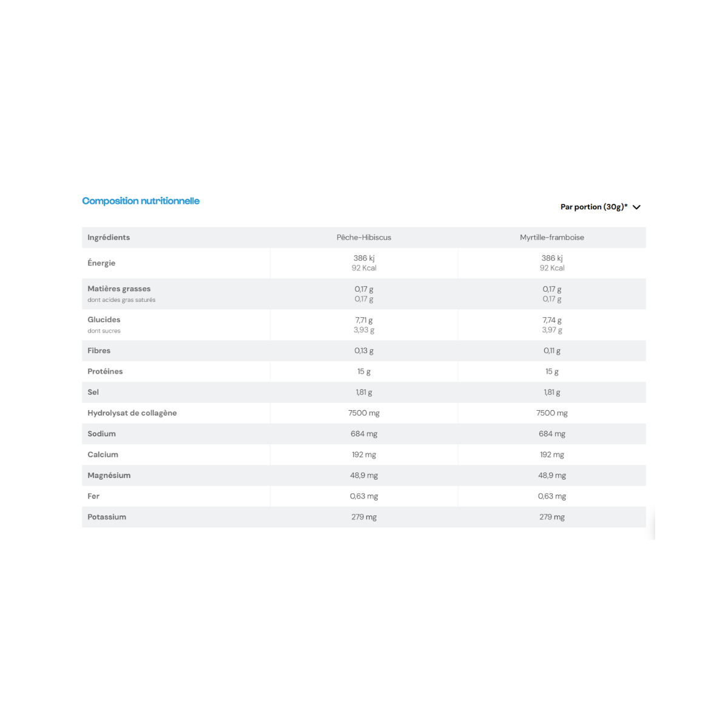
Task: Click the Glucides row label
Action: pyautogui.click(x=104, y=320)
